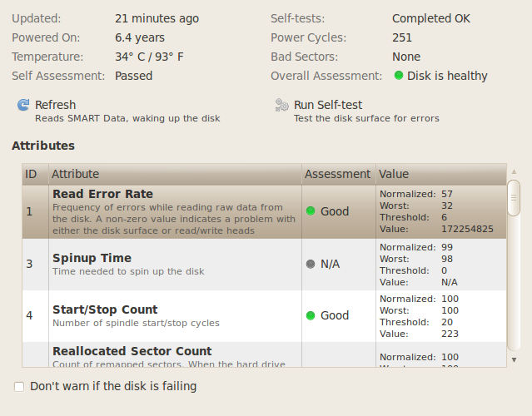Click Threshold value 20 for Start/Stop Count
This screenshot has height=416, width=532.
click(x=447, y=322)
